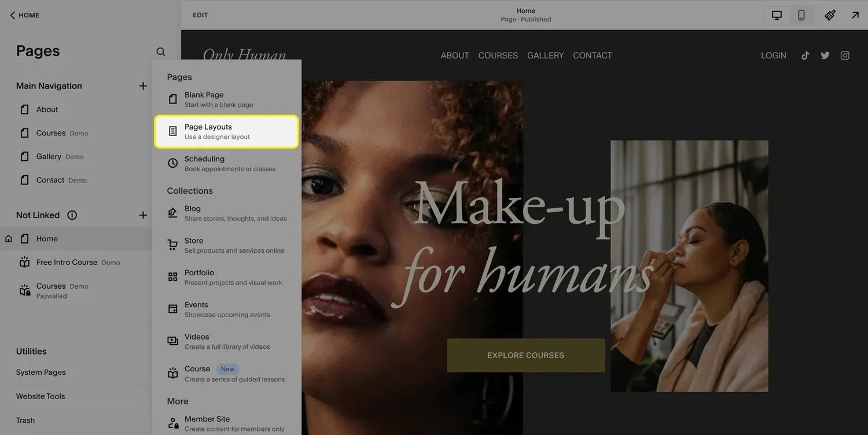Choose Page Layouts option
The height and width of the screenshot is (435, 868).
[227, 131]
